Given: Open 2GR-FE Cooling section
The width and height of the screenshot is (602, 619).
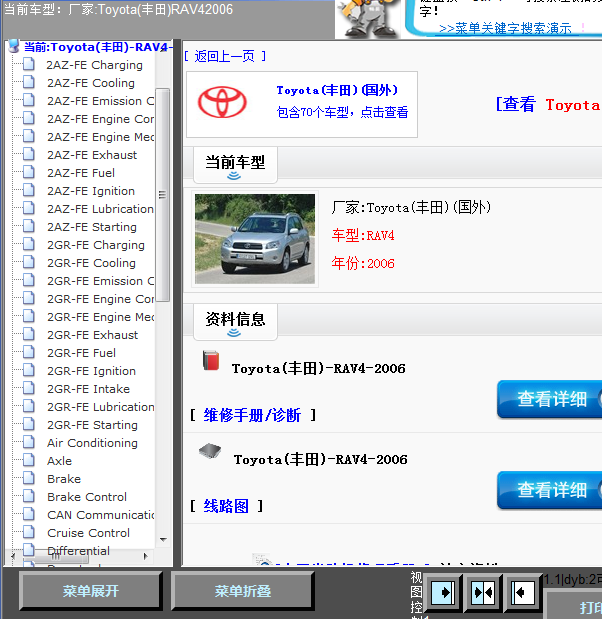Looking at the screenshot, I should click(x=91, y=263).
